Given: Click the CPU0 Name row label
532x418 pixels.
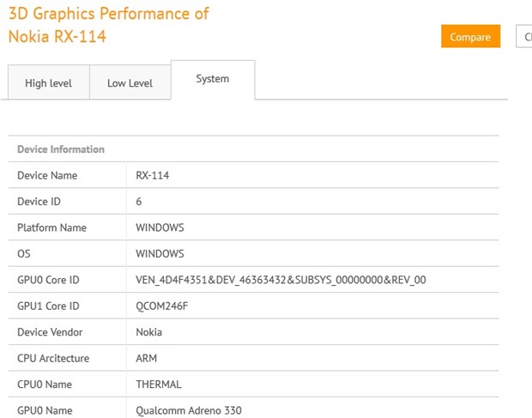Looking at the screenshot, I should 45,385.
